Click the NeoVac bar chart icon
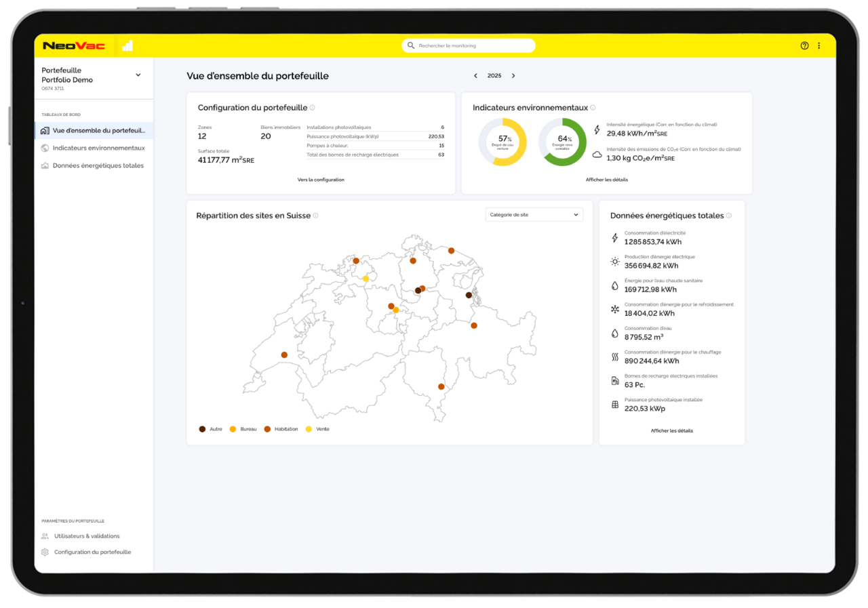868x608 pixels. click(x=127, y=45)
